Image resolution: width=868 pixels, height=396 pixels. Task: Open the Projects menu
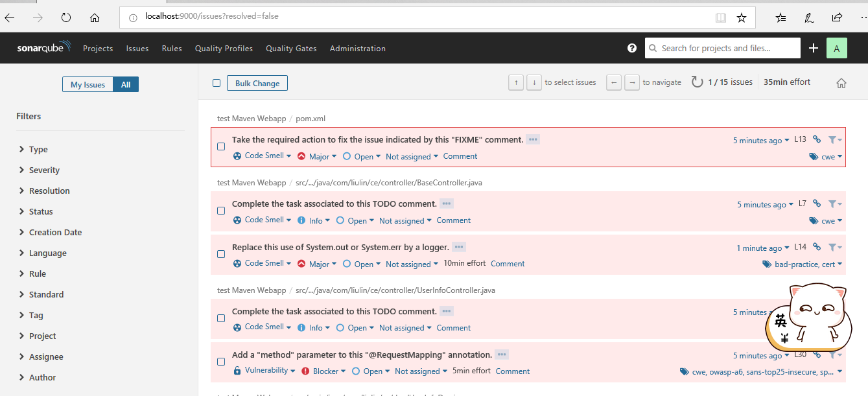[98, 48]
